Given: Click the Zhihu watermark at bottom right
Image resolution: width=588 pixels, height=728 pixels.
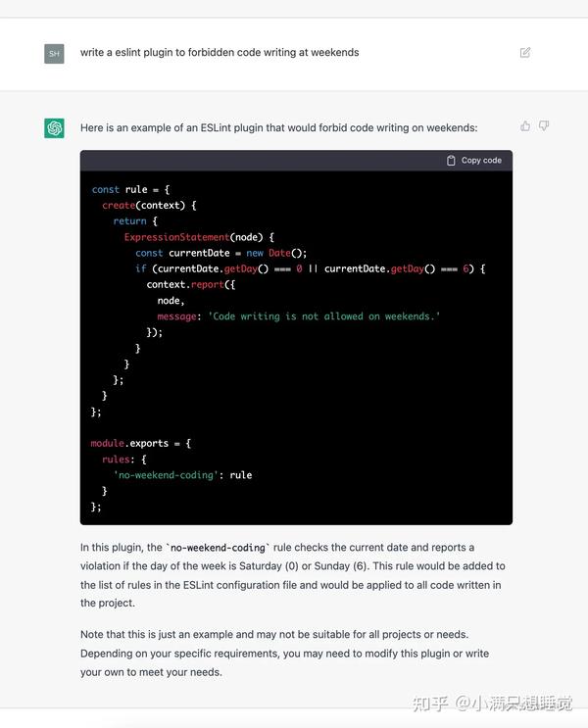Looking at the screenshot, I should click(x=492, y=704).
